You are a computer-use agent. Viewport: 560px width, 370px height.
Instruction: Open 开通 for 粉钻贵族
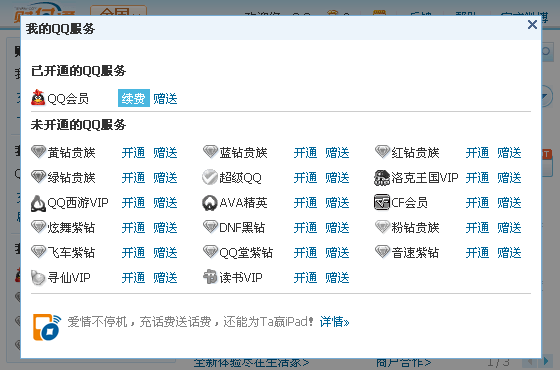tap(478, 228)
